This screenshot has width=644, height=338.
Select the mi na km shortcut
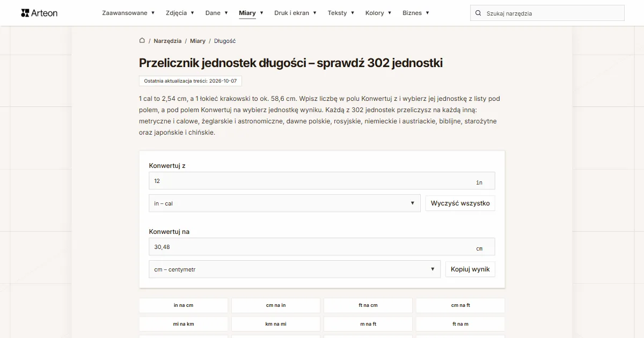tap(184, 324)
